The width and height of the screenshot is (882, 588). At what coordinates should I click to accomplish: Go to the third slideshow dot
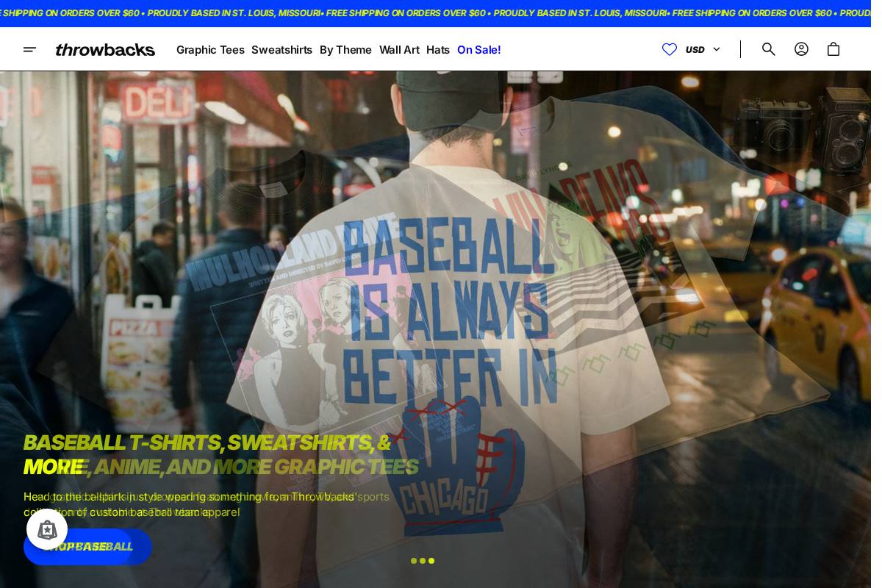pyautogui.click(x=431, y=561)
